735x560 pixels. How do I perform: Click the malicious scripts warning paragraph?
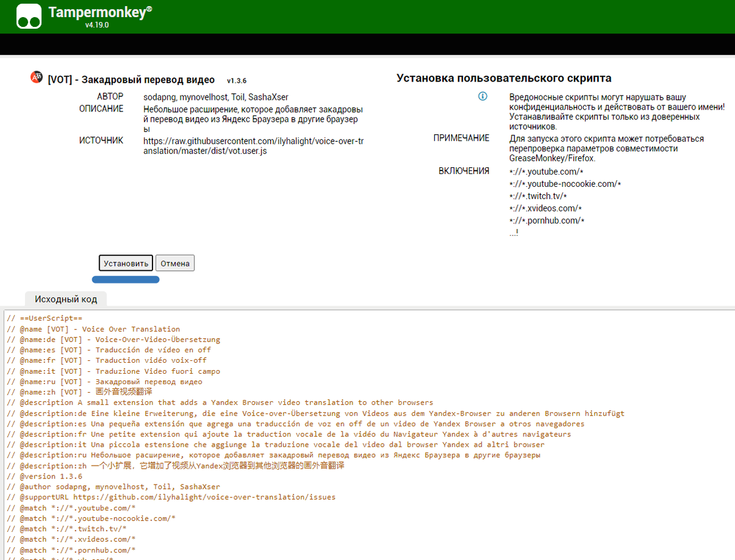[617, 112]
